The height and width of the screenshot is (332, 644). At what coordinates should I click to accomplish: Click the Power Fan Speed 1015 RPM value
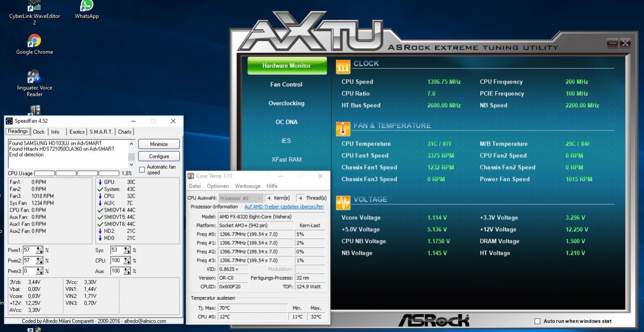[579, 179]
